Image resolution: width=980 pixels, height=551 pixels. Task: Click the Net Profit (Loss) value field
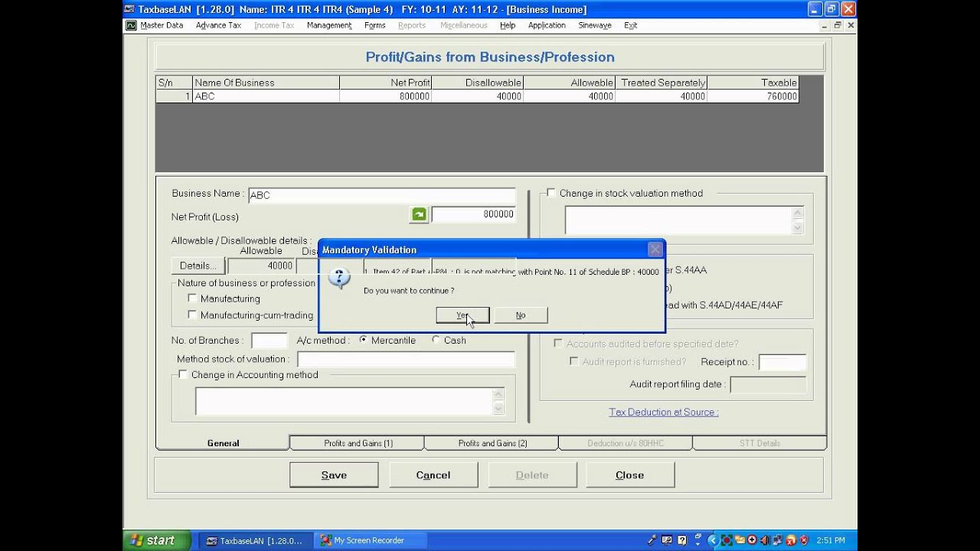(x=474, y=215)
